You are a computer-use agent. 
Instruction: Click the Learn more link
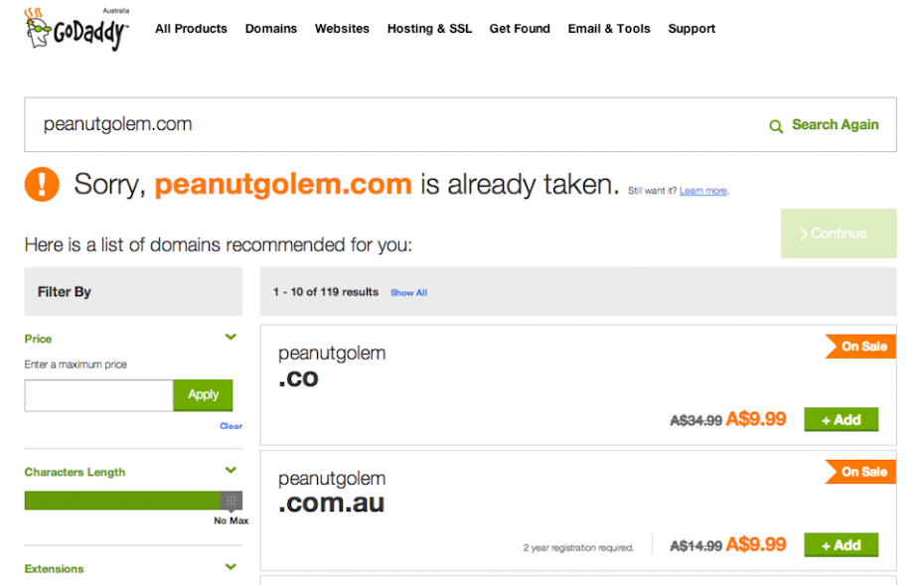point(703,191)
